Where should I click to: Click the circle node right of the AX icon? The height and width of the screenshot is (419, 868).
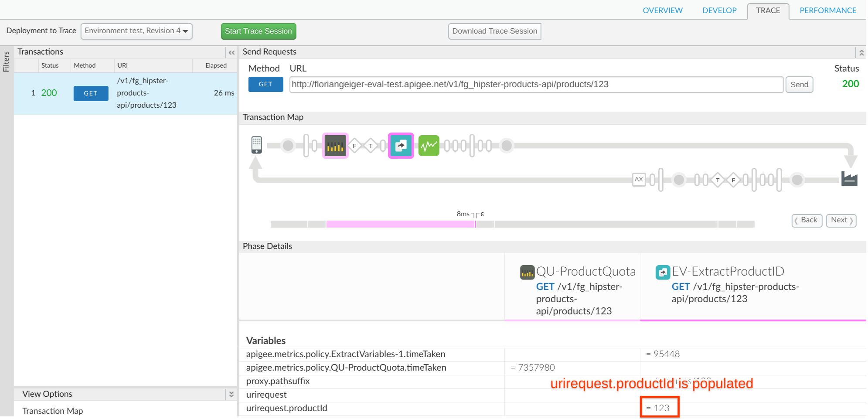(x=679, y=180)
